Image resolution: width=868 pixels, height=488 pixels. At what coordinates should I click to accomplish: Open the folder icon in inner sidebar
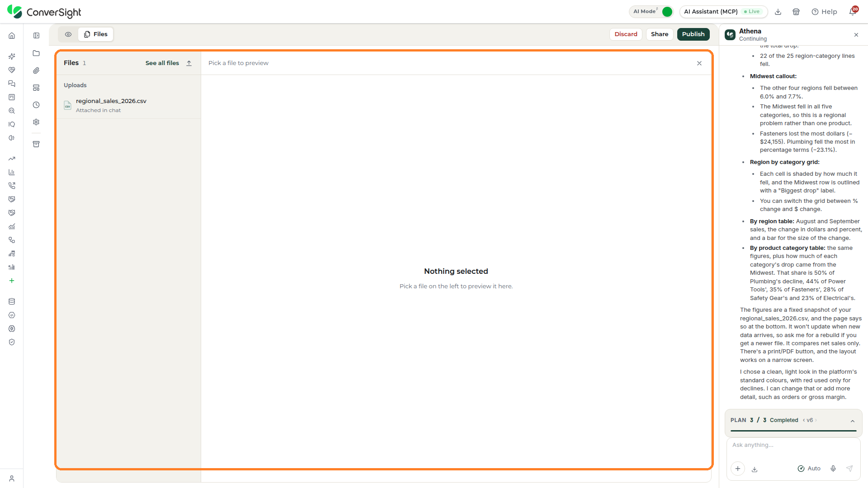click(36, 53)
